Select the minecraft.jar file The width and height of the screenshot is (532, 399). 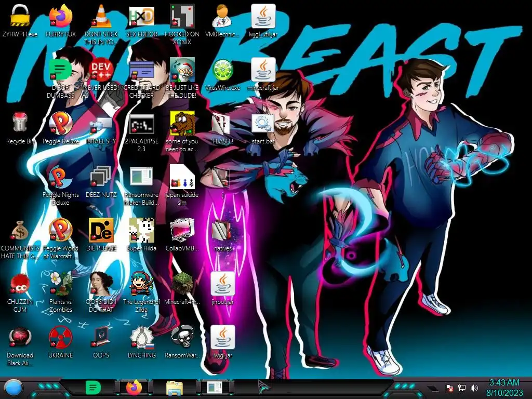(x=263, y=69)
